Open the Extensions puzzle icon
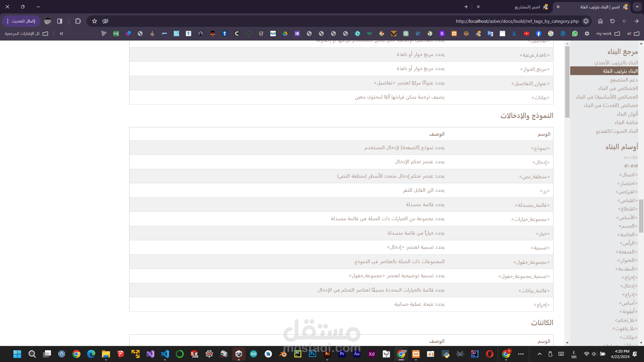The height and width of the screenshot is (362, 644). (78, 21)
